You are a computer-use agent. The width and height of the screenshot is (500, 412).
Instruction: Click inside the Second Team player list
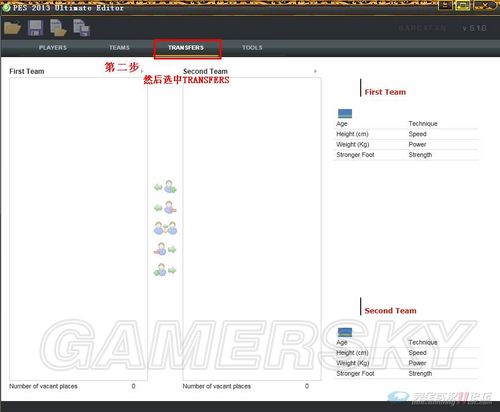pyautogui.click(x=252, y=229)
